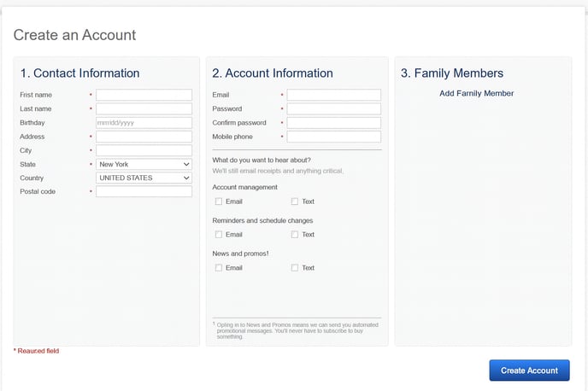
Task: Click the First name input field
Action: [144, 95]
